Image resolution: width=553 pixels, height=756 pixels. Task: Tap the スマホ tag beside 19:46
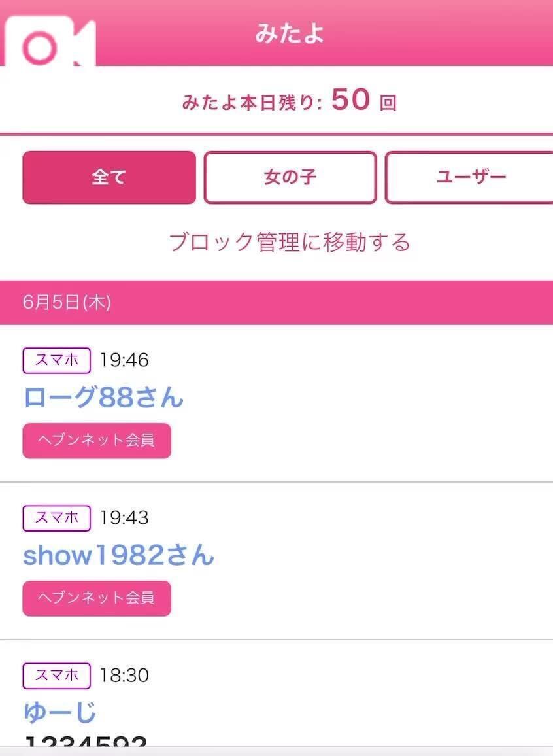[x=56, y=360]
